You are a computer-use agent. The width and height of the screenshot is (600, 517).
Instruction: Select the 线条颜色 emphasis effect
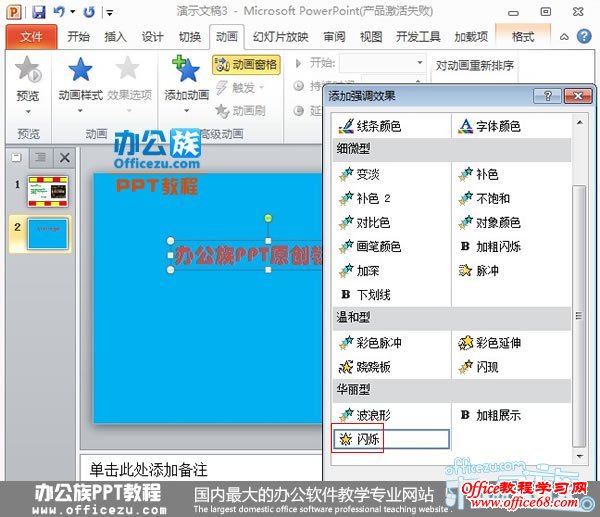391,126
